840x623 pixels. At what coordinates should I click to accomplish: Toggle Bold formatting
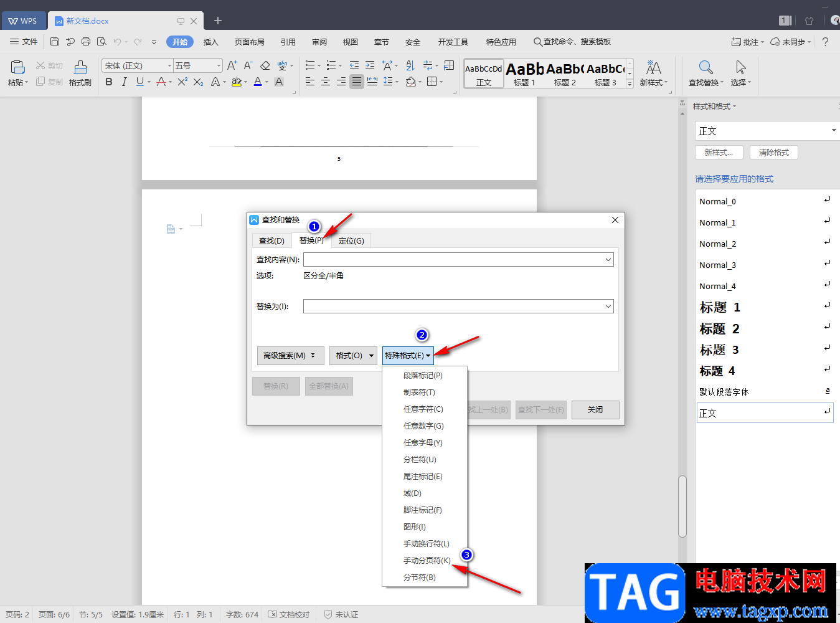click(x=109, y=82)
